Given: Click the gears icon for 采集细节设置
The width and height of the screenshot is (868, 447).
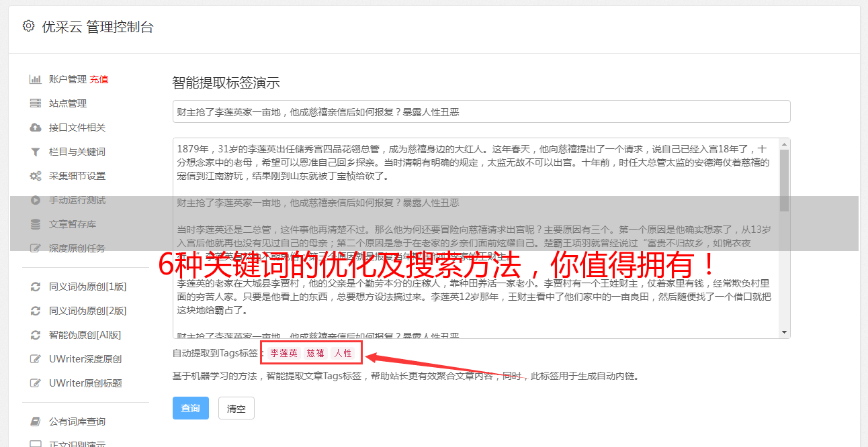Looking at the screenshot, I should [x=36, y=176].
